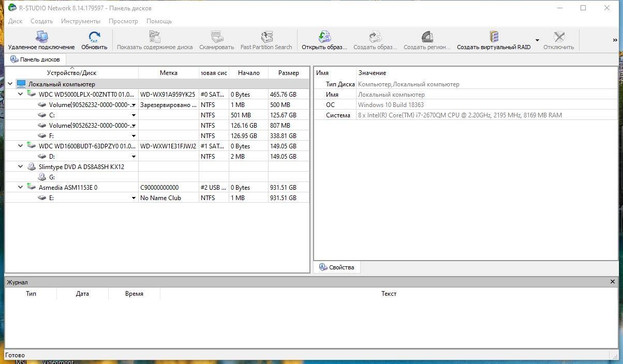This screenshot has height=364, width=623.
Task: Close the Журнал log panel
Action: click(613, 282)
